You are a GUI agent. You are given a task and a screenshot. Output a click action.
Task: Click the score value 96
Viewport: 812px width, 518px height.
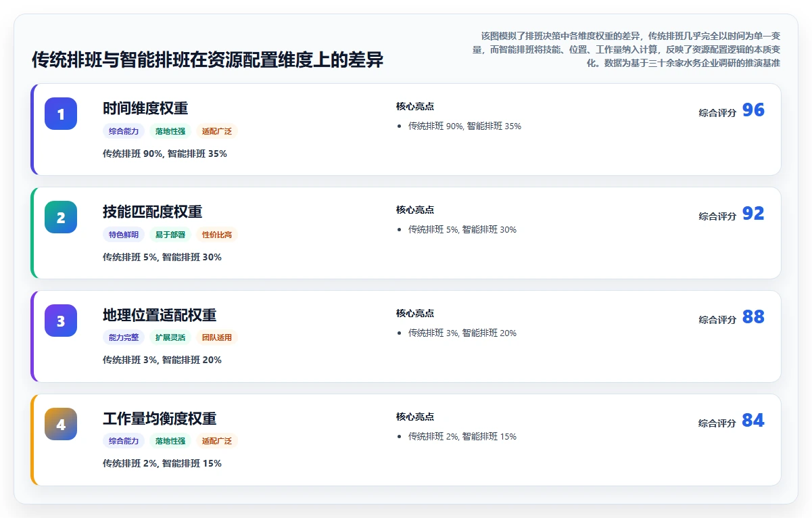[x=753, y=110]
